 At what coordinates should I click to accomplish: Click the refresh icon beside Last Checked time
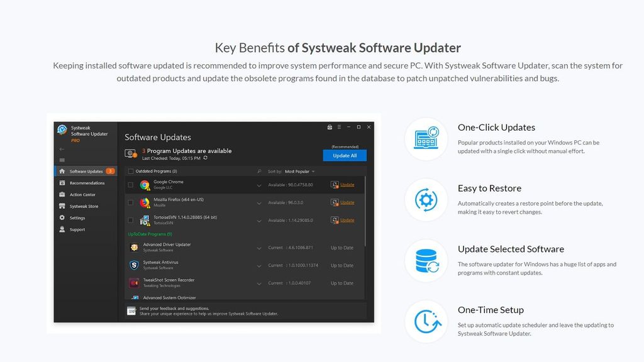(205, 156)
